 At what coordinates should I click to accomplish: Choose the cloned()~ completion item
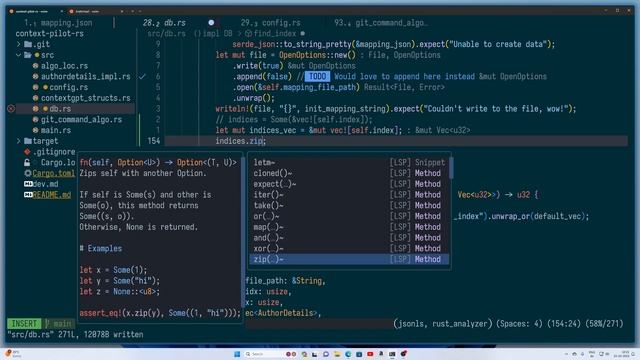click(x=349, y=173)
